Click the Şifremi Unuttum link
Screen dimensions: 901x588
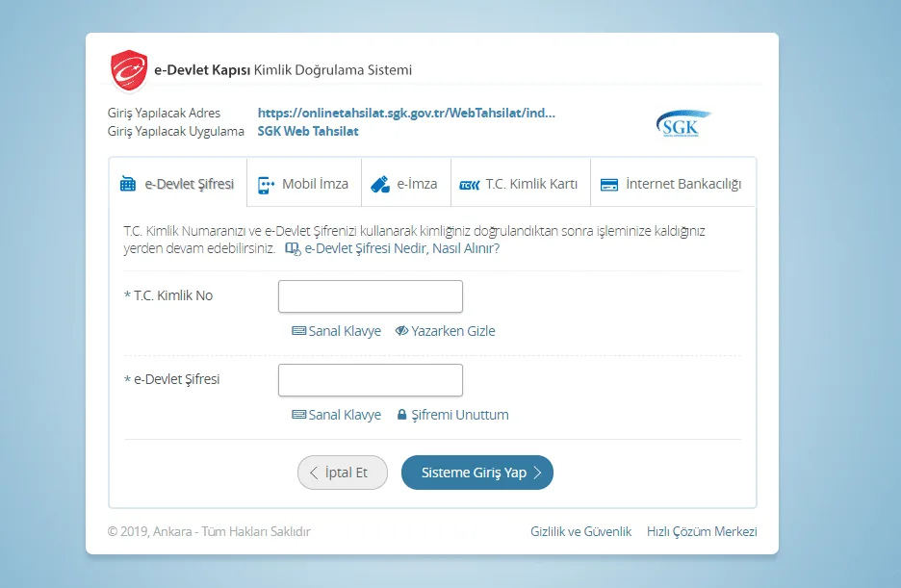click(453, 415)
